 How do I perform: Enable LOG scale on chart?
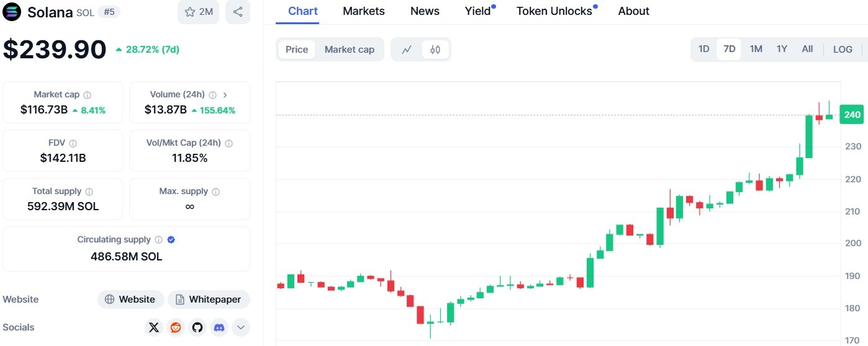(x=843, y=50)
